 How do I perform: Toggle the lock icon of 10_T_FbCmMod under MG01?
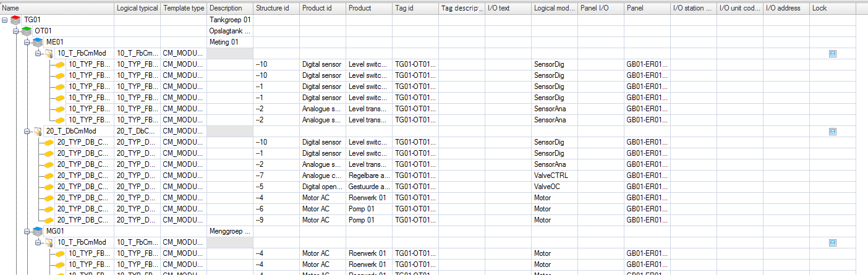coord(833,243)
